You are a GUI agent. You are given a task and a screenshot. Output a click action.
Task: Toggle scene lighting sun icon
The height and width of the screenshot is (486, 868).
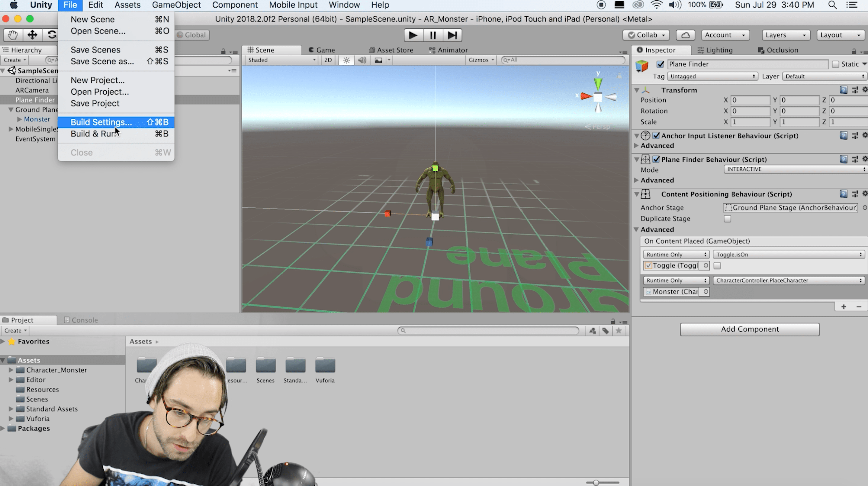(346, 60)
